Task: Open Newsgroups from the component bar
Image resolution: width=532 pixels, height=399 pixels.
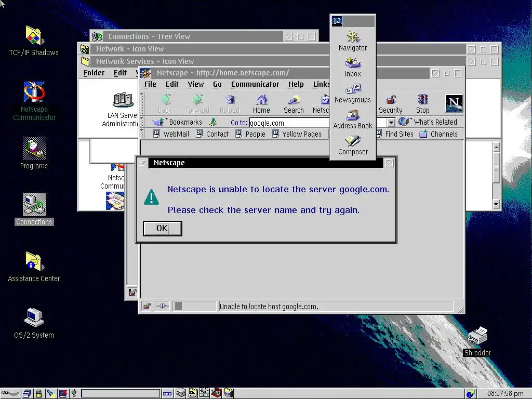Action: [353, 94]
